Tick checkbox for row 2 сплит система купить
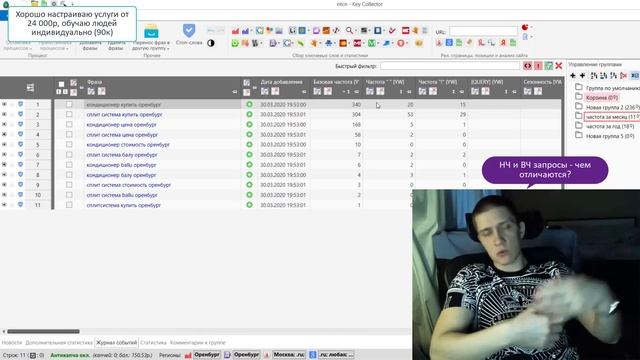 coord(69,114)
